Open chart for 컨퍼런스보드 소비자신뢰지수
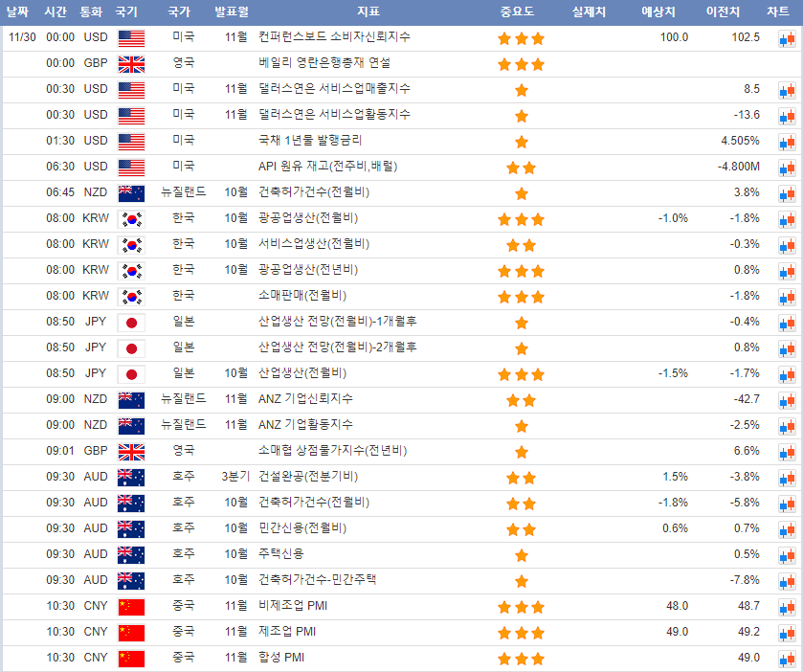The height and width of the screenshot is (672, 803). [786, 38]
